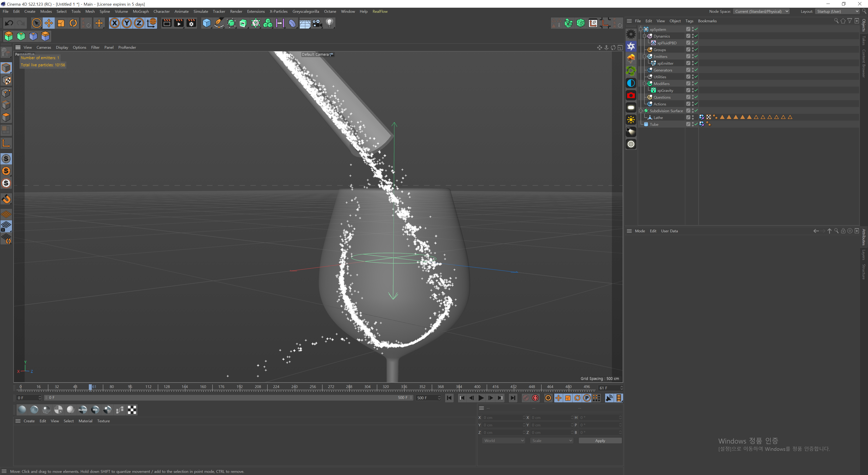Switch to Points mode
This screenshot has height=475, width=868.
click(x=6, y=93)
